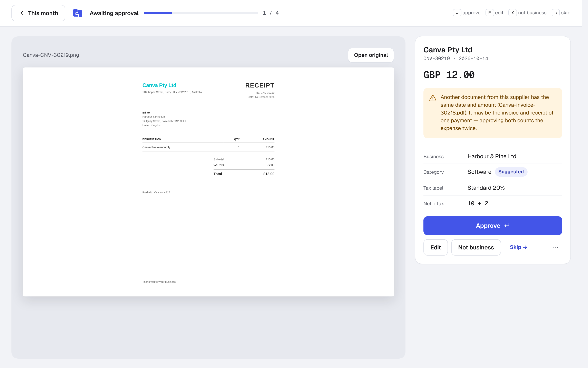This screenshot has height=368, width=588.
Task: Open the original receipt file
Action: click(x=371, y=55)
